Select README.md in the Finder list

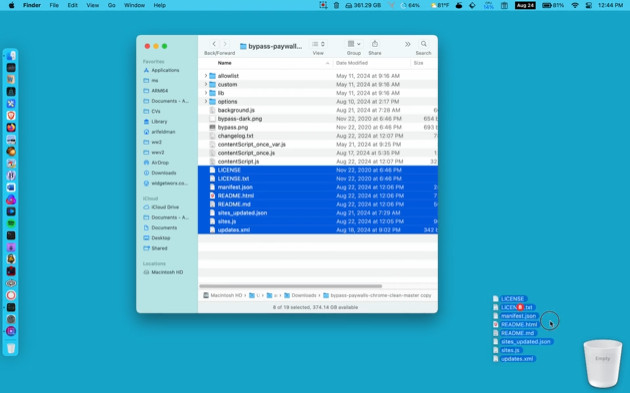coord(317,204)
